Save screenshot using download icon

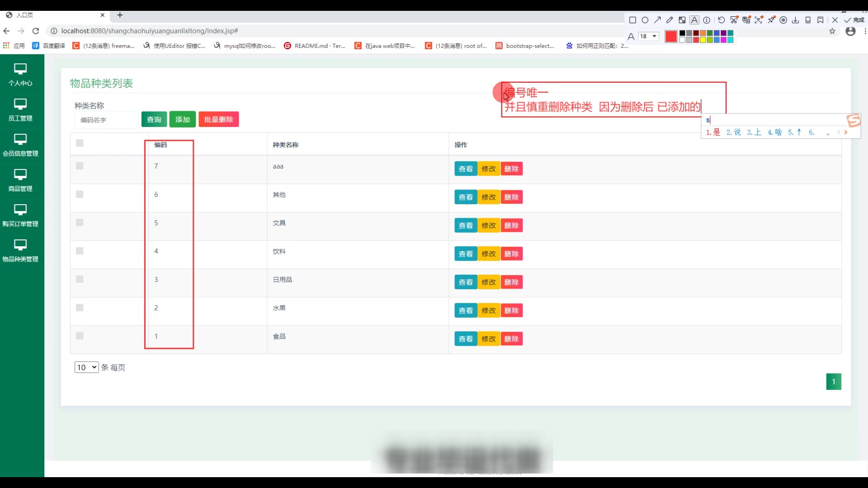click(796, 20)
